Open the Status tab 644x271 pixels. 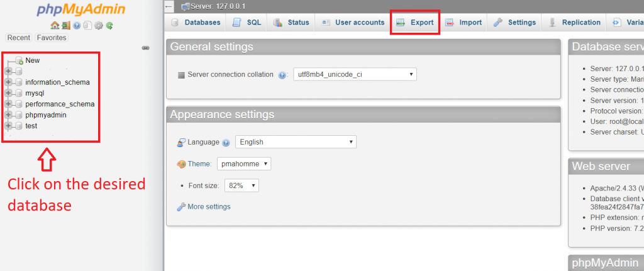[291, 23]
